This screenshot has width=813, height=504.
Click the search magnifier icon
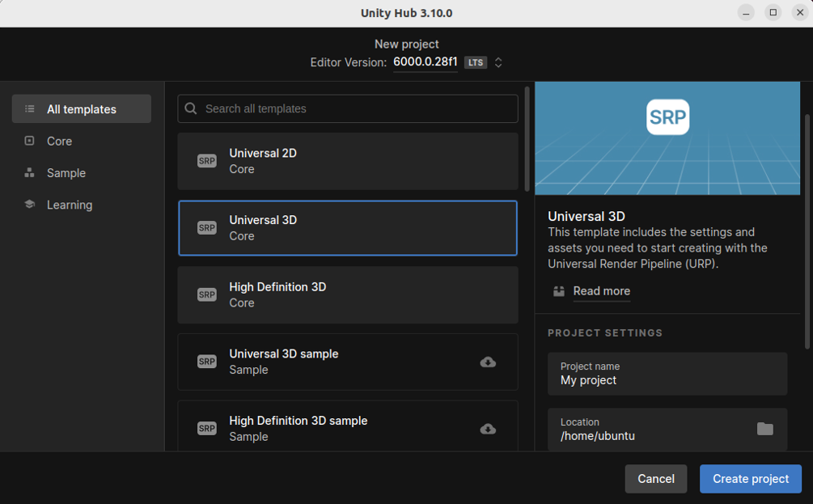click(x=191, y=108)
